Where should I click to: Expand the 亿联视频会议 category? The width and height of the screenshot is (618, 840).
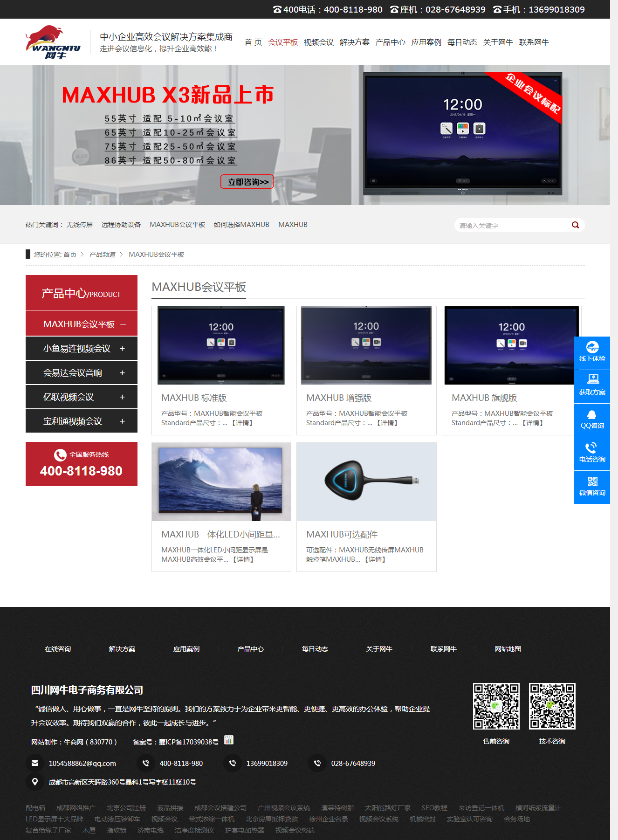[122, 397]
